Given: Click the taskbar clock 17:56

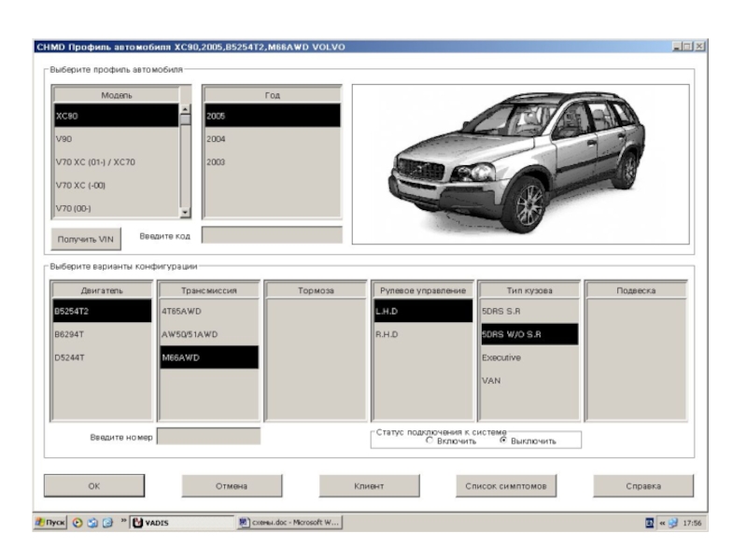Looking at the screenshot, I should tap(692, 523).
